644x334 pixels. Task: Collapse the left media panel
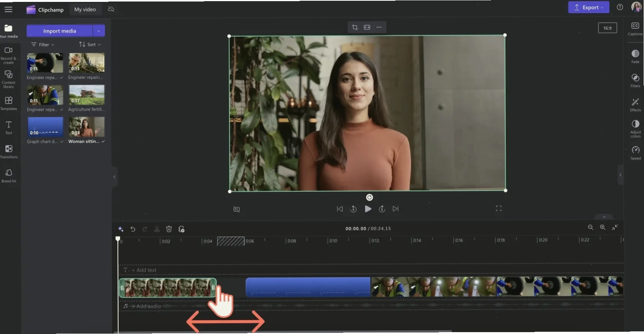click(x=114, y=177)
